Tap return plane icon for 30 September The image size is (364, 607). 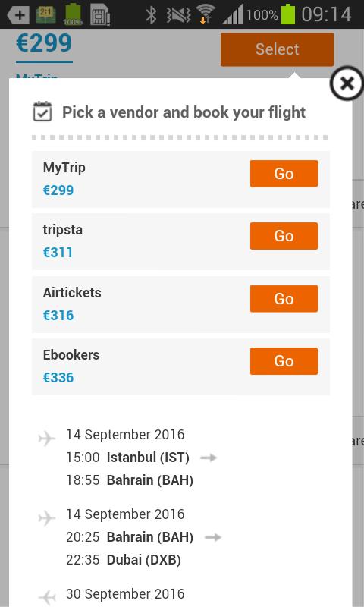coord(47,597)
